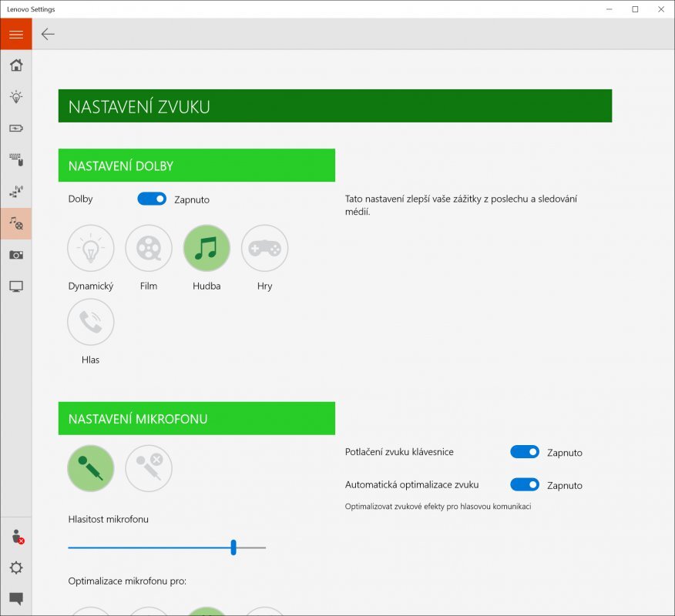
Task: Open the settings gear in sidebar
Action: tap(16, 567)
